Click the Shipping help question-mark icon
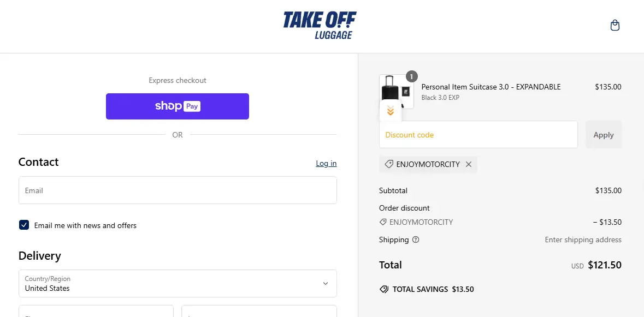The height and width of the screenshot is (317, 644). (416, 240)
